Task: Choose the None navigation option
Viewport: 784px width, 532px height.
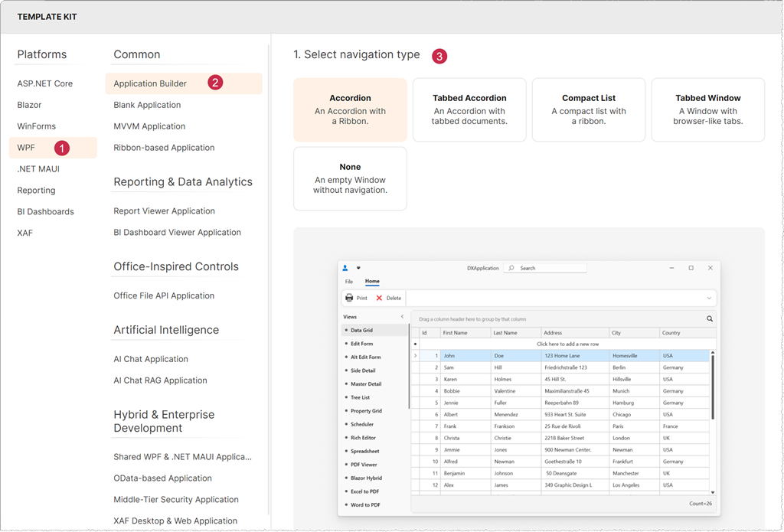Action: point(350,178)
